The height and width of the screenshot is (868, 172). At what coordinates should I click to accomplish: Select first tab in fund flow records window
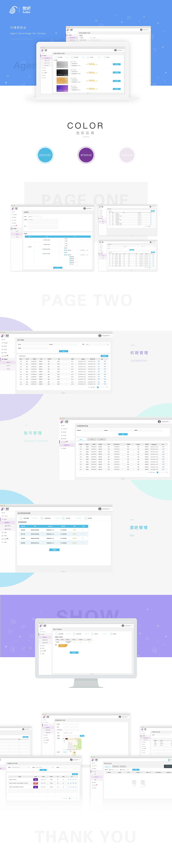point(107,767)
